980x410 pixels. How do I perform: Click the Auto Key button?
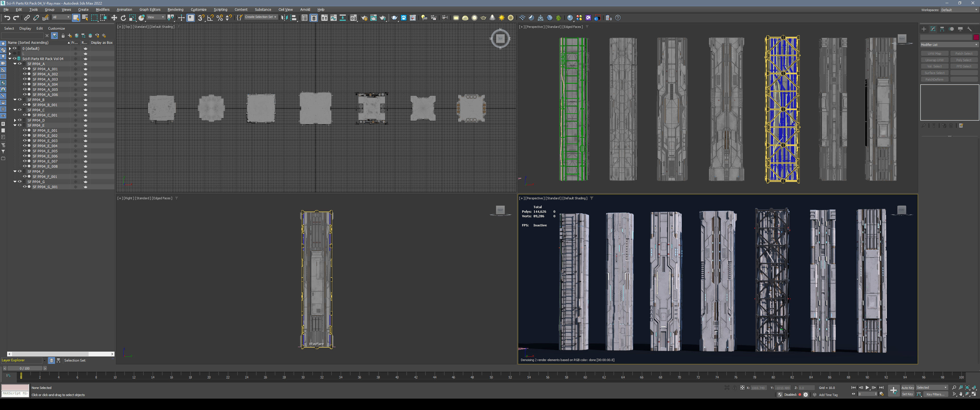coord(907,388)
